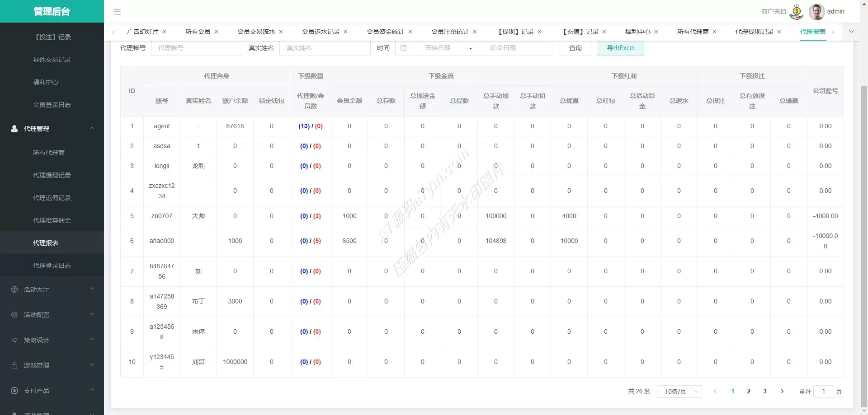Viewport: 868px width, 415px height.
Task: Open the 10条/页 page size dropdown
Action: [x=679, y=392]
